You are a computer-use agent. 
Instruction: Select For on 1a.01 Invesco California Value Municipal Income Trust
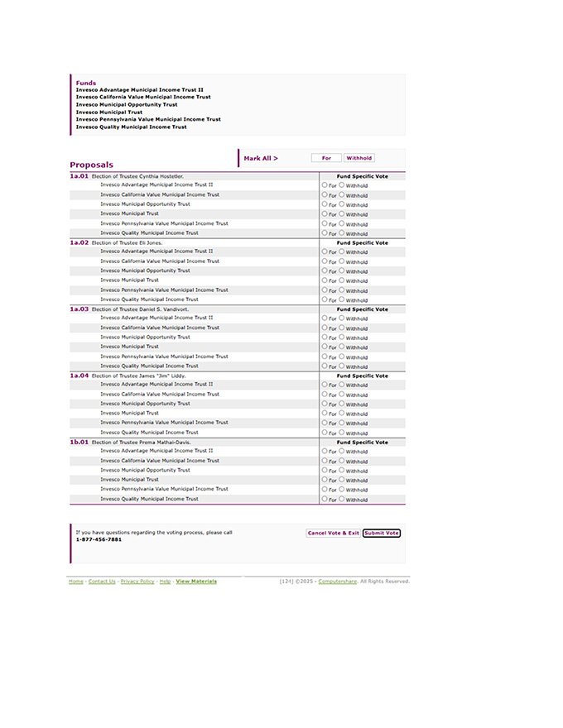[x=325, y=194]
